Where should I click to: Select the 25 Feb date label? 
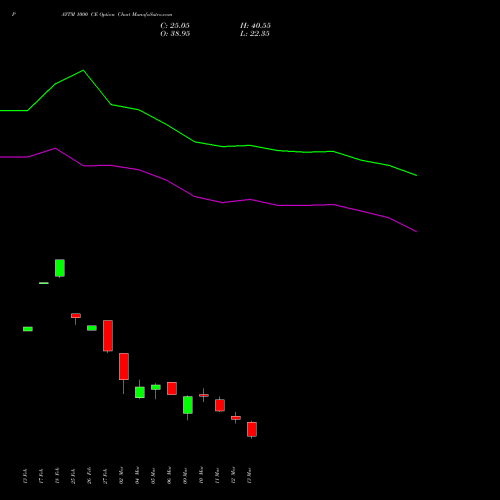[x=73, y=476]
